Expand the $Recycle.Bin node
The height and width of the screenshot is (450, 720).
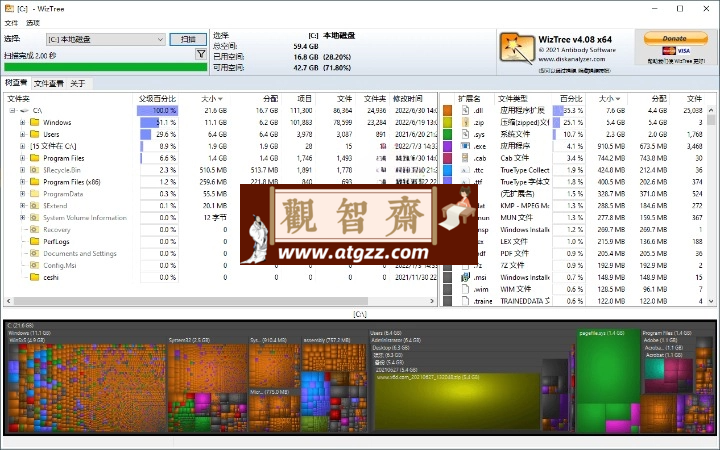pyautogui.click(x=22, y=170)
